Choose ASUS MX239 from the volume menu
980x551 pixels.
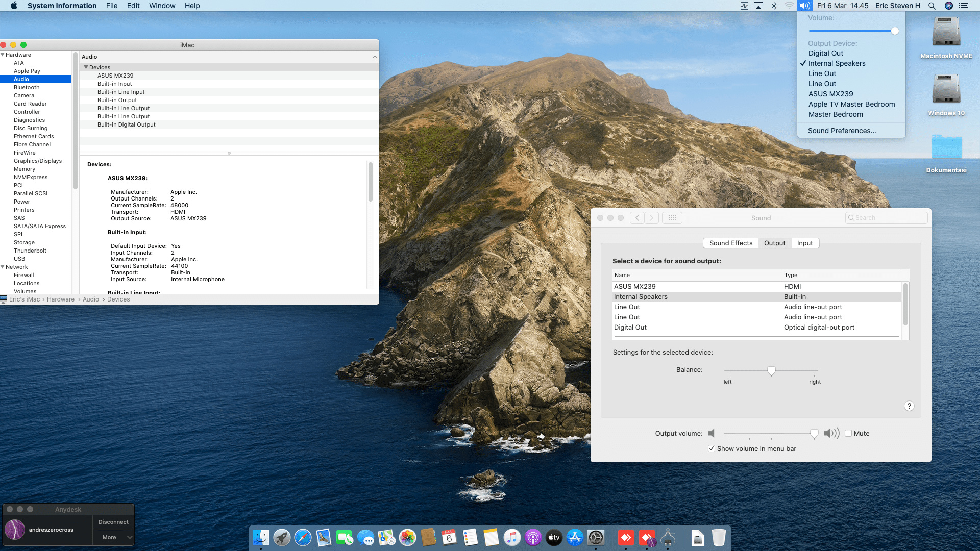(830, 94)
